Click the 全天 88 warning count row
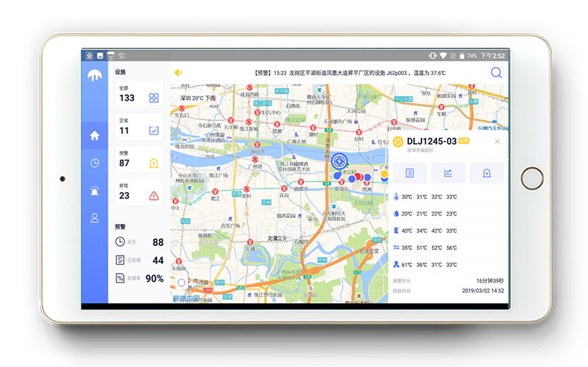Viewport: 588px width, 367px height. pyautogui.click(x=139, y=242)
